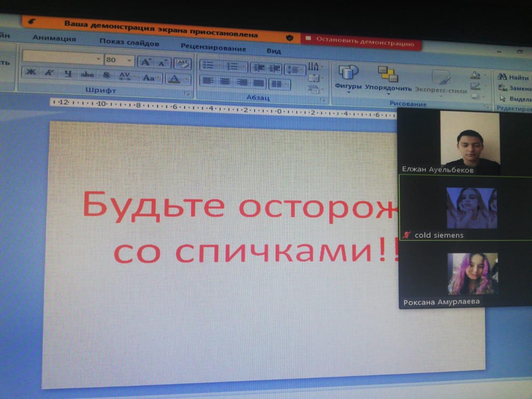Click the Найти find button
The width and height of the screenshot is (532, 399).
(514, 77)
